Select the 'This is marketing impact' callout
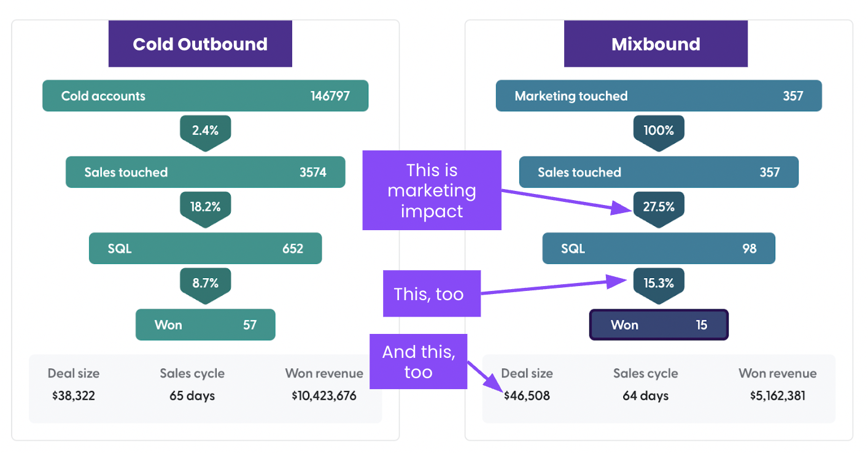The image size is (868, 453). [x=432, y=190]
